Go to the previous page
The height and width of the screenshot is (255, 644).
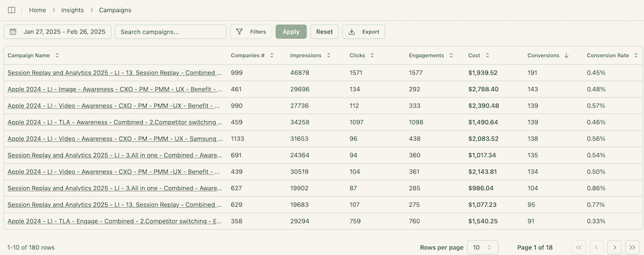(596, 247)
